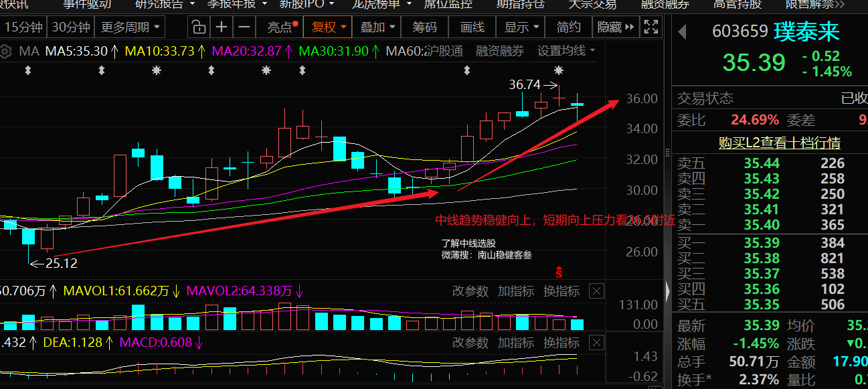Screen dimensions: 868x389
Task: Select 卖一 ask price 35.40
Action: (762, 224)
